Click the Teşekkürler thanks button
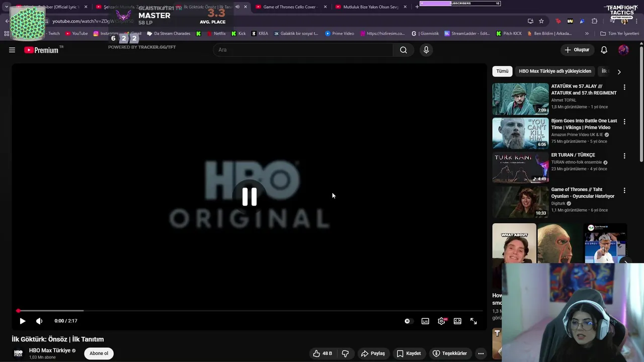This screenshot has height=362, width=644. [450, 353]
